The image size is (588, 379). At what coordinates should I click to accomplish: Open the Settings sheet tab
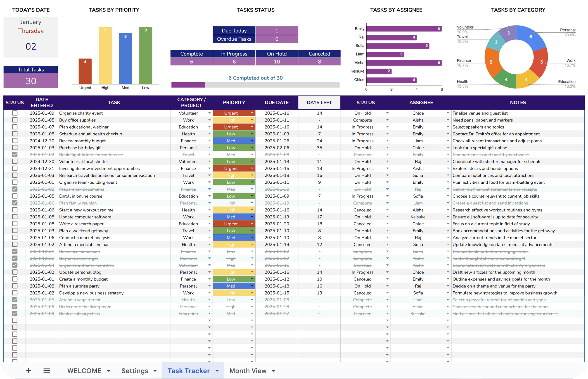tap(135, 371)
